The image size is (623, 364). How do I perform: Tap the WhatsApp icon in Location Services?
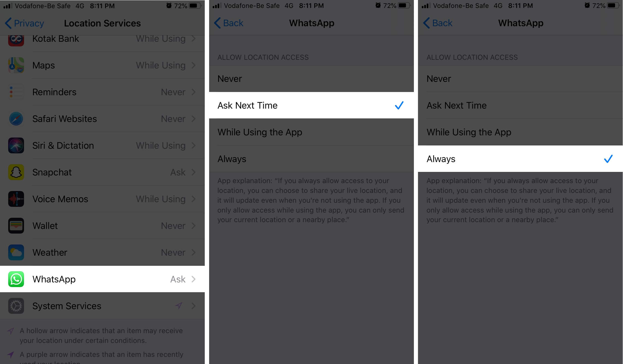[x=16, y=279]
